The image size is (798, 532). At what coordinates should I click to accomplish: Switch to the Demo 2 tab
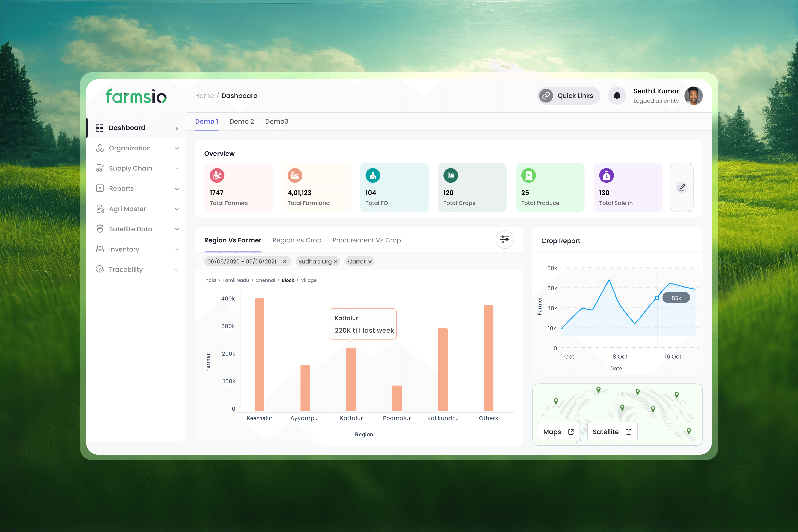pyautogui.click(x=242, y=121)
